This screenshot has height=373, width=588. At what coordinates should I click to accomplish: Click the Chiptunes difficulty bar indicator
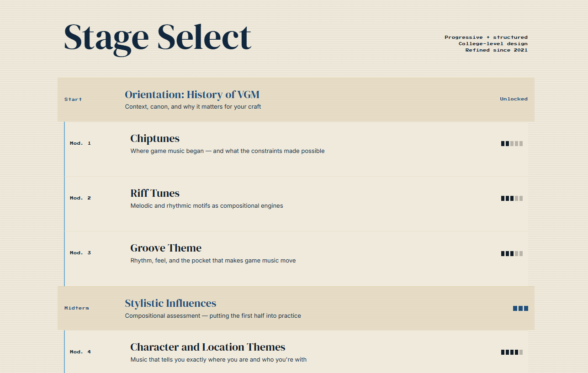[512, 143]
